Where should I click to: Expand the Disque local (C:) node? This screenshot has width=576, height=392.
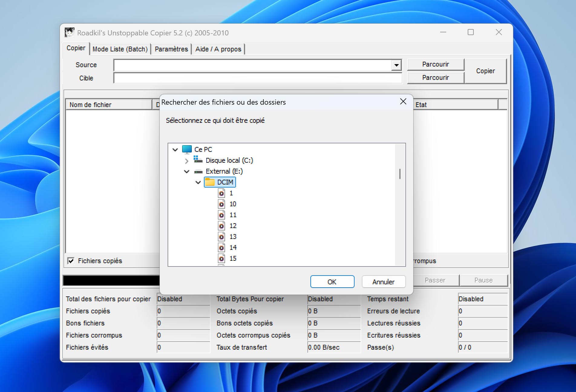pos(187,161)
